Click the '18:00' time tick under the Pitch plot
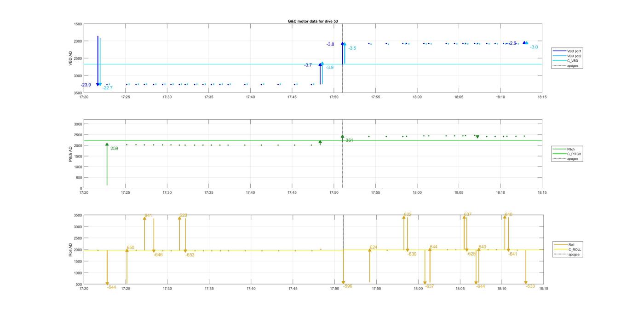 [x=417, y=193]
